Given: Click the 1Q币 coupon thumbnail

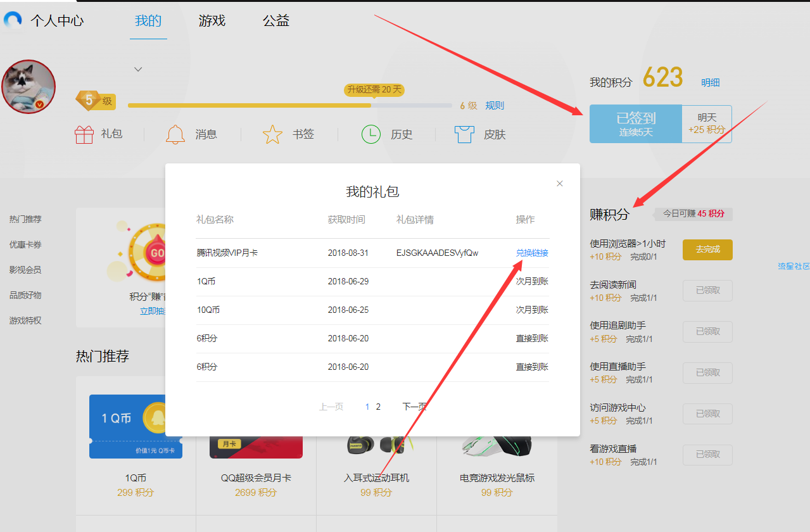Looking at the screenshot, I should coord(136,426).
